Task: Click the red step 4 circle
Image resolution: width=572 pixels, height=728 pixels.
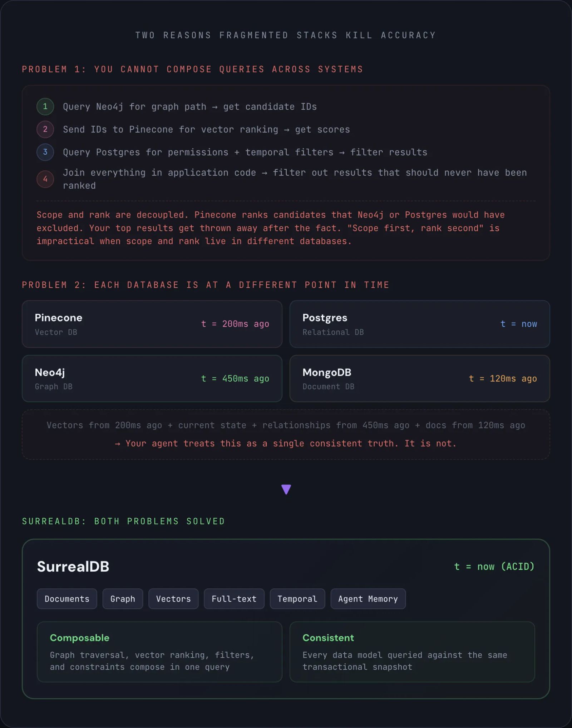Action: (x=45, y=179)
